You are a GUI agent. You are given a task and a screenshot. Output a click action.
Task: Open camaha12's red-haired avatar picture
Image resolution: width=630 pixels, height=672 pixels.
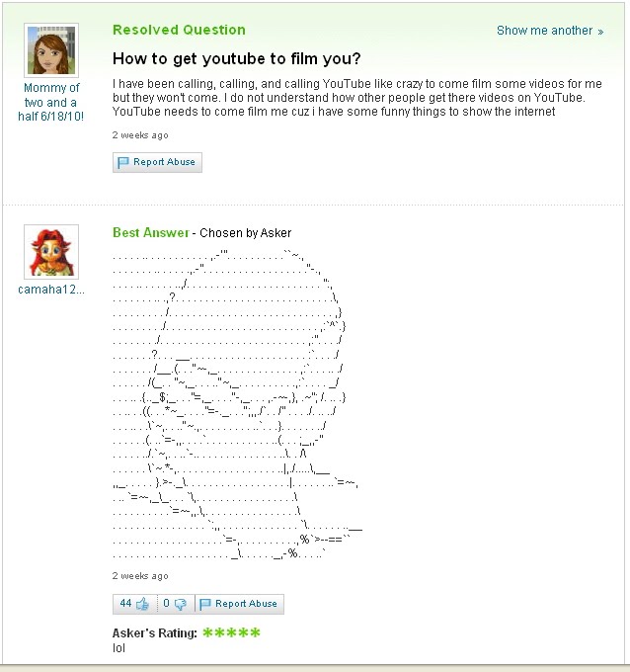tap(51, 252)
